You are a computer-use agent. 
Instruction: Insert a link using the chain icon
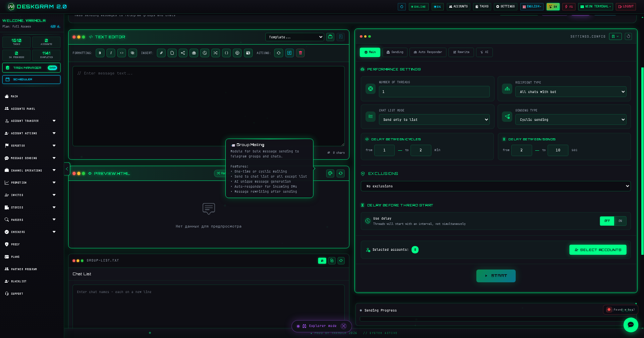point(161,53)
